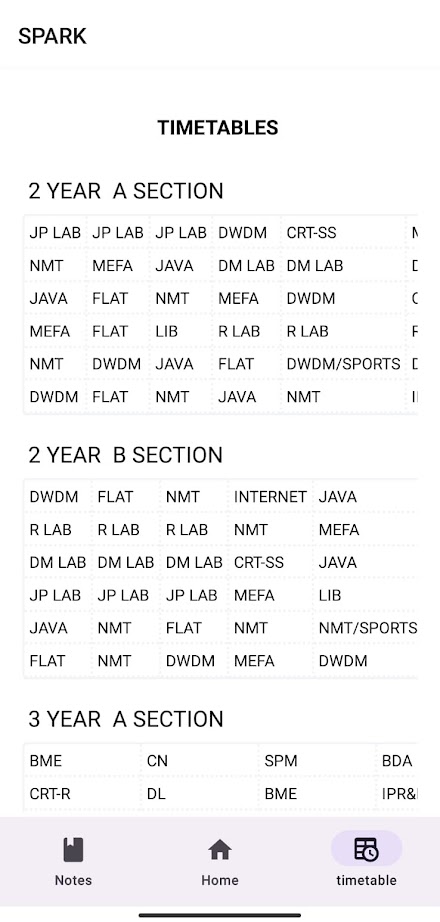The image size is (440, 922).
Task: Click the BDA cell
Action: click(x=397, y=761)
